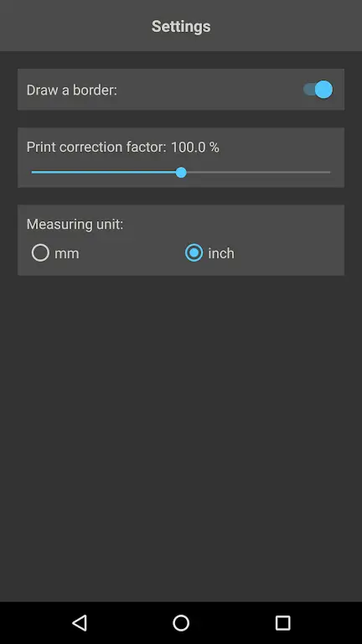The image size is (362, 644).
Task: Click the far right end of slider
Action: click(x=328, y=172)
